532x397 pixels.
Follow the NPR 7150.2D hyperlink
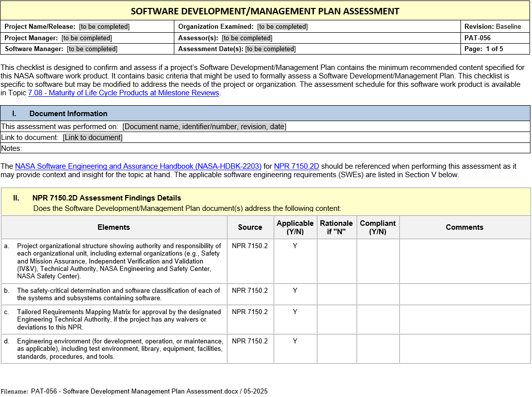[296, 166]
